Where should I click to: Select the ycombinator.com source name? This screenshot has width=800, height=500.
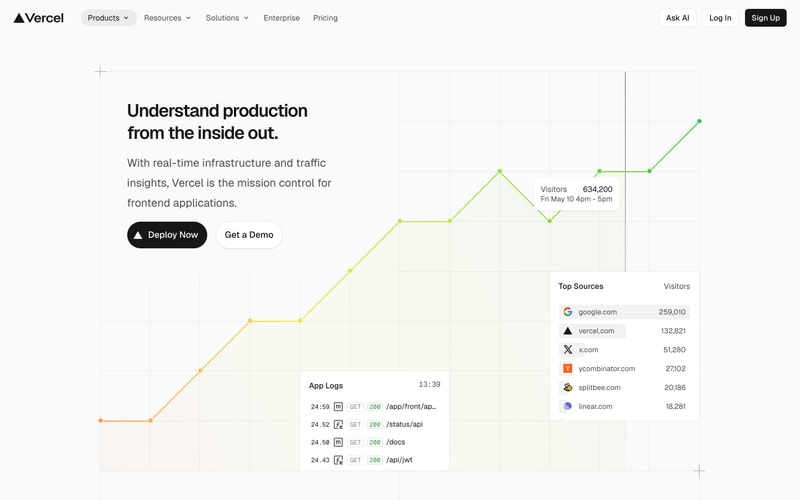click(x=607, y=368)
